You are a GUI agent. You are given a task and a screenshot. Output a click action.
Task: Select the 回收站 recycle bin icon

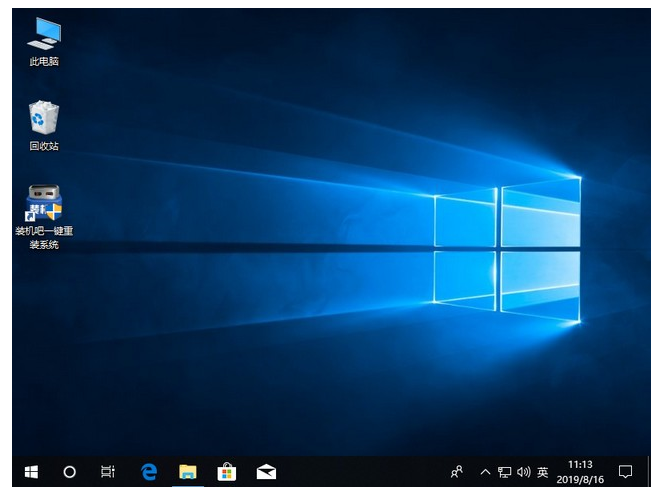tap(44, 124)
